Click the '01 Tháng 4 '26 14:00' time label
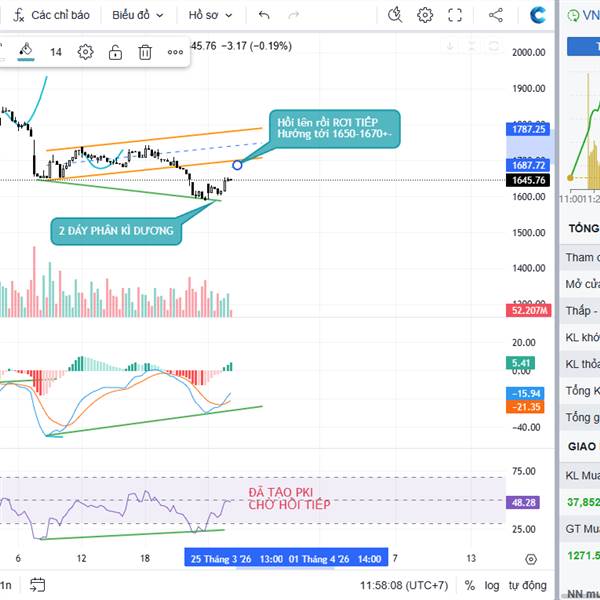Image resolution: width=600 pixels, height=600 pixels. pos(334,559)
